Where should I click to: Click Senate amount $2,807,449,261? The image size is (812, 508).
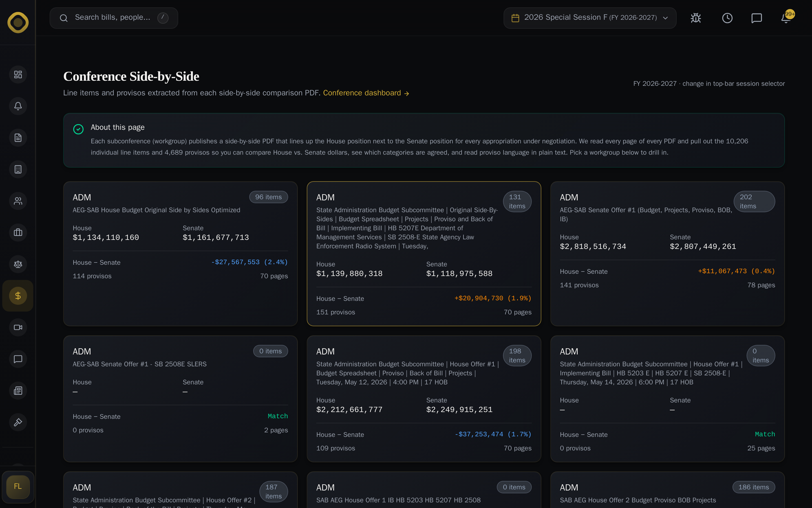703,247
